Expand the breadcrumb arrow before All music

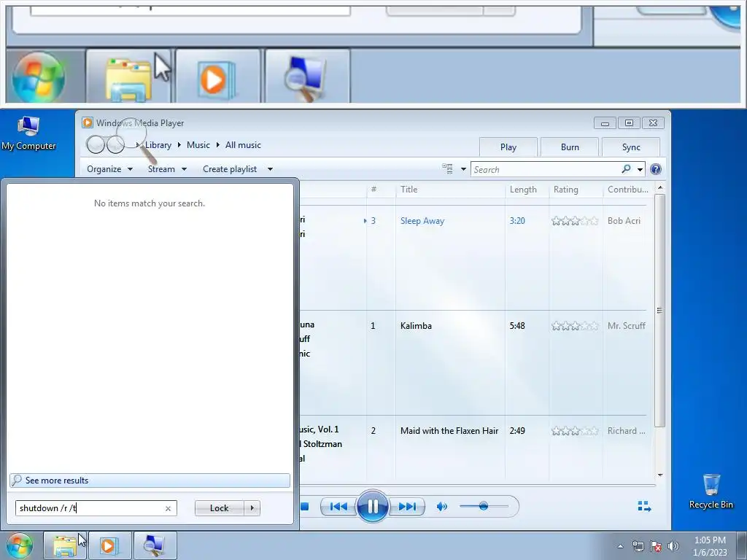[x=217, y=145]
